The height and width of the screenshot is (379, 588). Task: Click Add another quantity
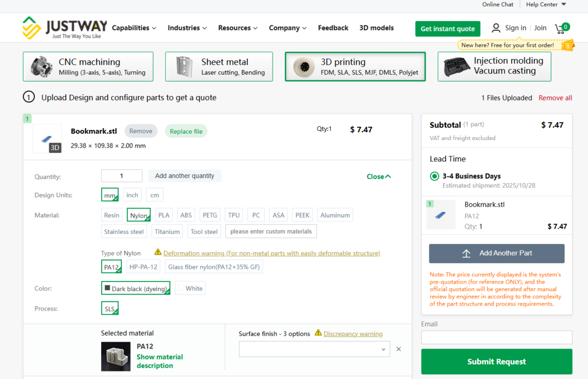(184, 176)
